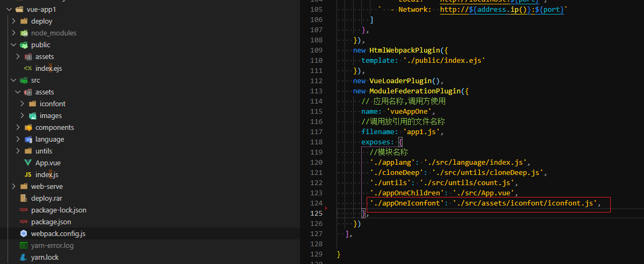Open package.json file
The width and height of the screenshot is (644, 264).
[x=51, y=222]
